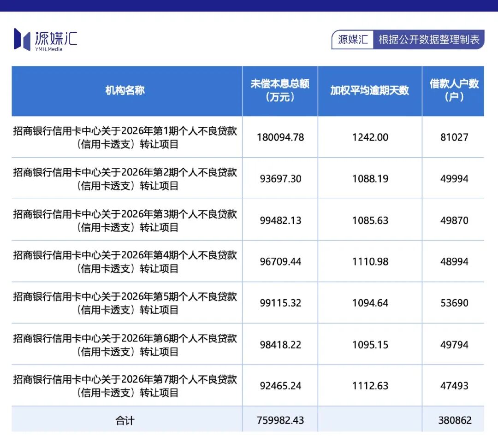Click the value 180094.78
The image size is (498, 448).
click(x=280, y=137)
